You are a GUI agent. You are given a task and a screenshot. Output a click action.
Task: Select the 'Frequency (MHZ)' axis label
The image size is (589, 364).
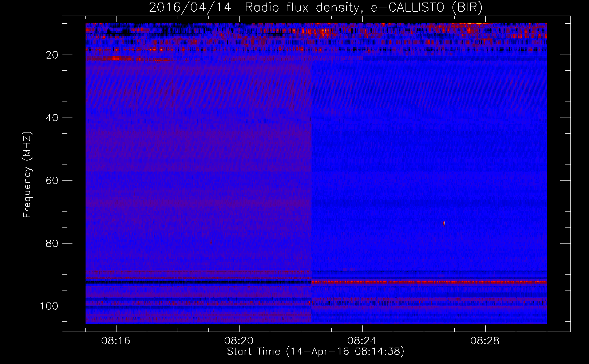[x=27, y=175]
